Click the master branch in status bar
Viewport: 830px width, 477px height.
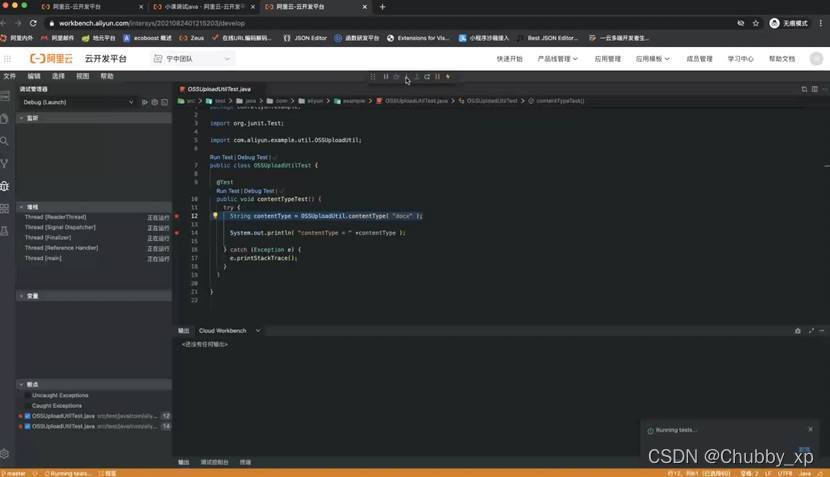click(x=14, y=473)
